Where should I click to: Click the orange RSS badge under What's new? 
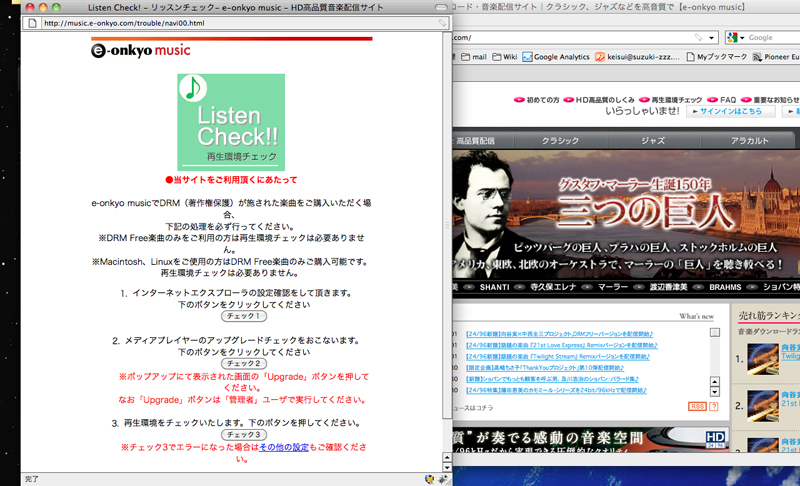(x=697, y=406)
